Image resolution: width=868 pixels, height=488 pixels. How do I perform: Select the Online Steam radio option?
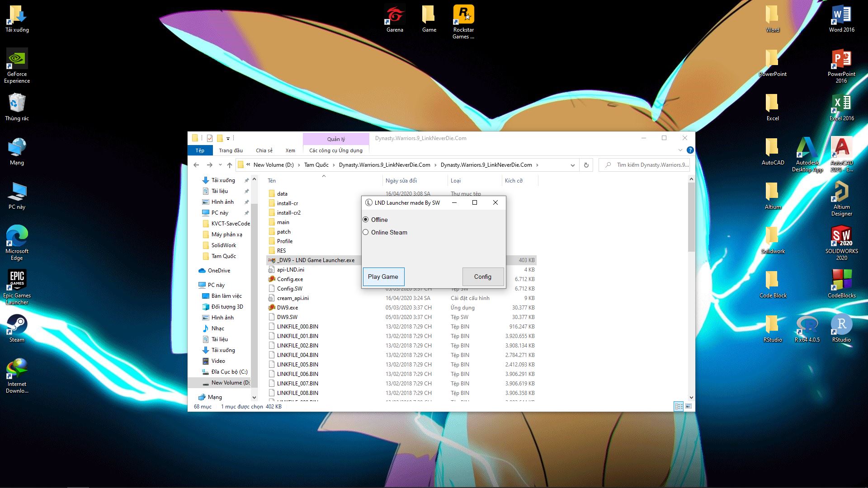(366, 232)
